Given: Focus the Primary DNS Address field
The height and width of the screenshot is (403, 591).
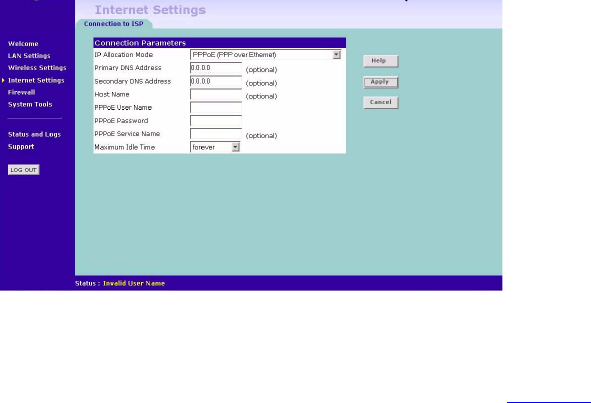Looking at the screenshot, I should tap(216, 68).
